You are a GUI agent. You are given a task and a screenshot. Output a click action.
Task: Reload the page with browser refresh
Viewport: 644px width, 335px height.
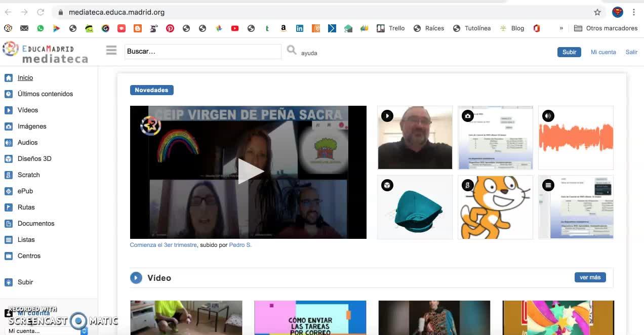click(41, 12)
